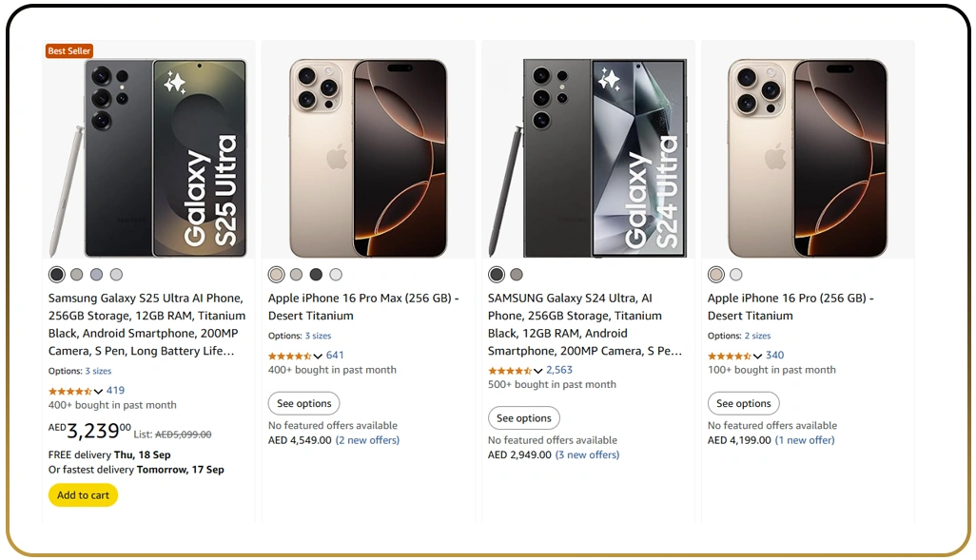Image resolution: width=976 pixels, height=560 pixels.
Task: Click See options for iPhone 16 Pro Max
Action: pos(303,403)
